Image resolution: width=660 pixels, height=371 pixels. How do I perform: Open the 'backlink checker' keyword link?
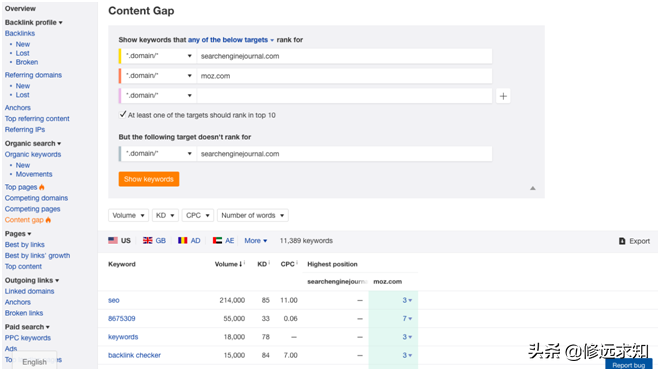134,355
